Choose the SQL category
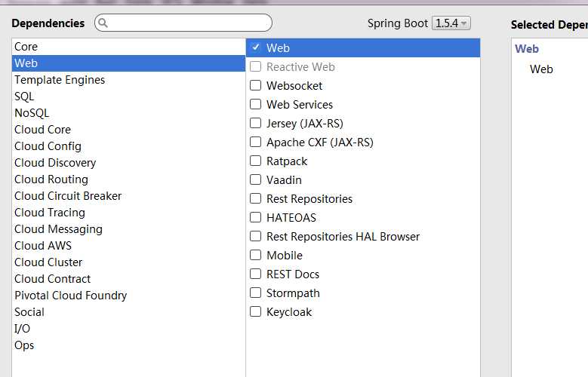Screen dimensions: 588x377 (128, 97)
